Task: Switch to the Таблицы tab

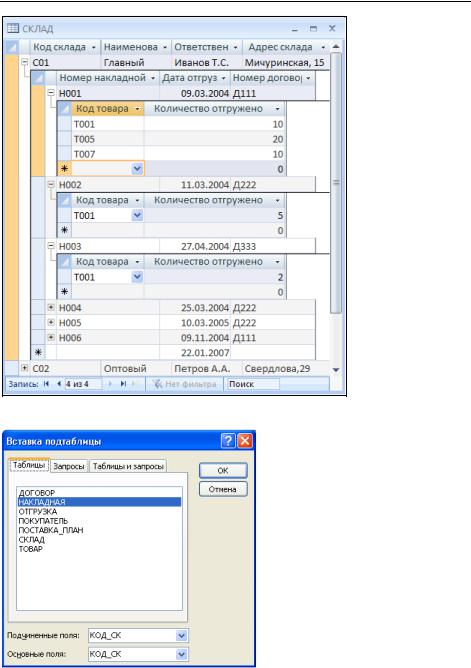Action: click(29, 465)
